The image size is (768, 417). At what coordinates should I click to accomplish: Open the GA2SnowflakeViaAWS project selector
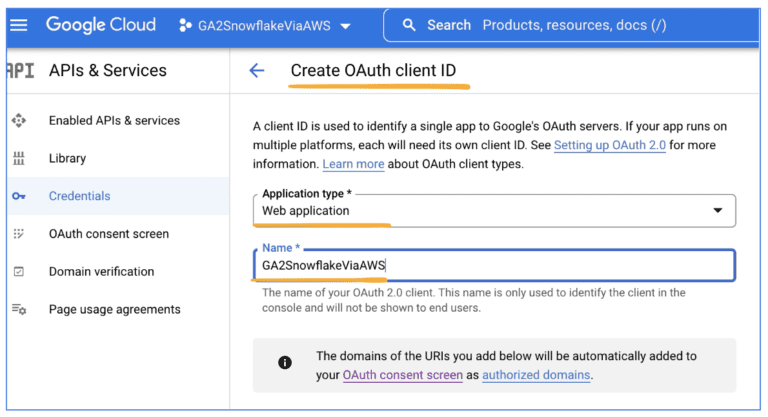(264, 25)
